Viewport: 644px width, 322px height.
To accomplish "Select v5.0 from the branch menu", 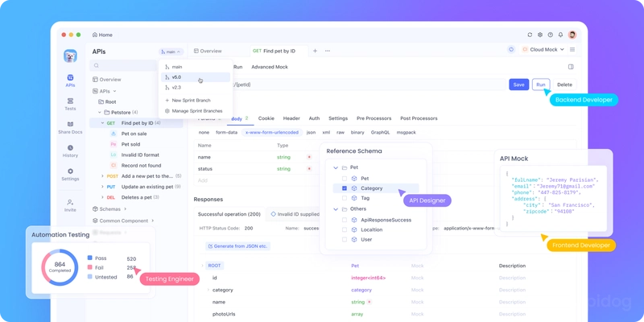I will point(177,77).
